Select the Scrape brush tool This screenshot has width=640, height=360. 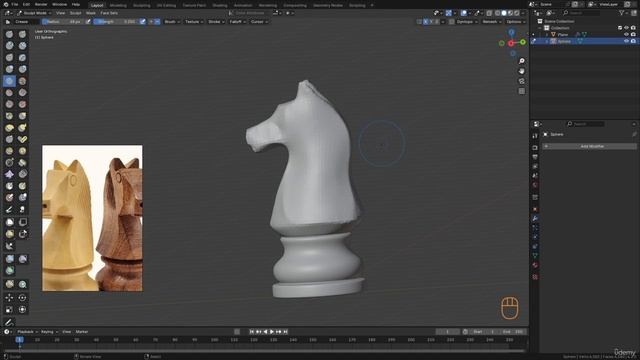pos(9,104)
